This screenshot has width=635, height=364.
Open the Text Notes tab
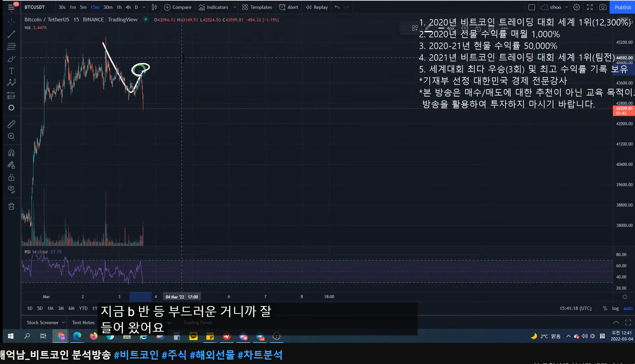coord(83,322)
